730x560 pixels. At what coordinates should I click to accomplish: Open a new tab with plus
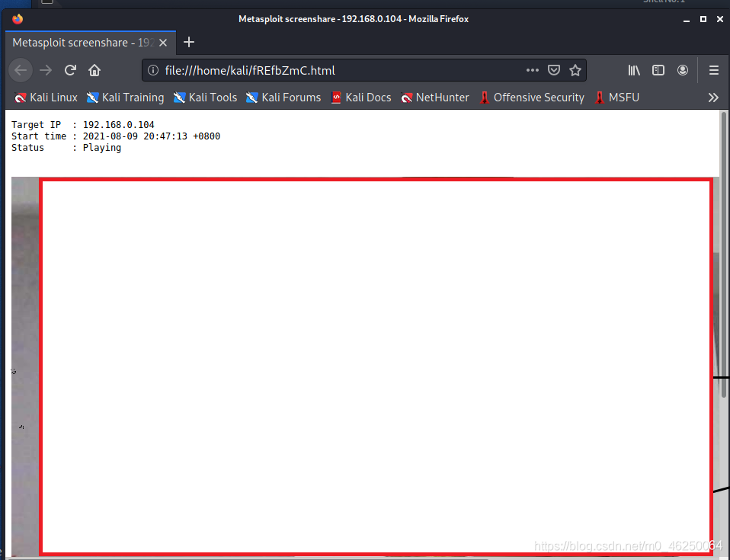coord(188,43)
